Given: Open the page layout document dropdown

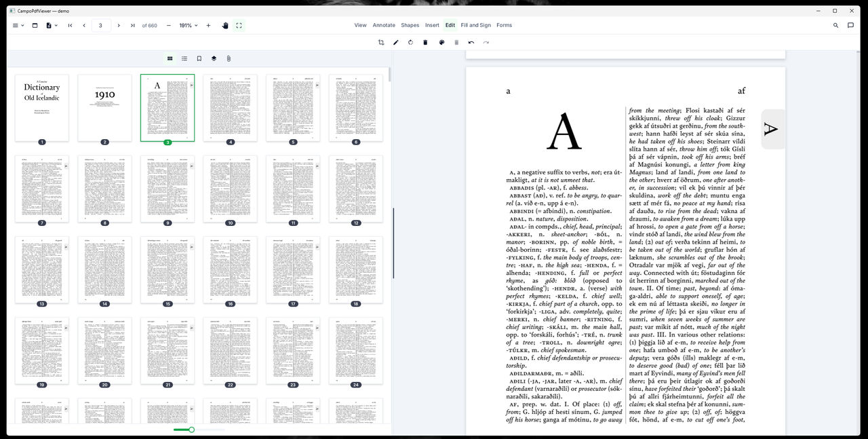Looking at the screenshot, I should (52, 25).
